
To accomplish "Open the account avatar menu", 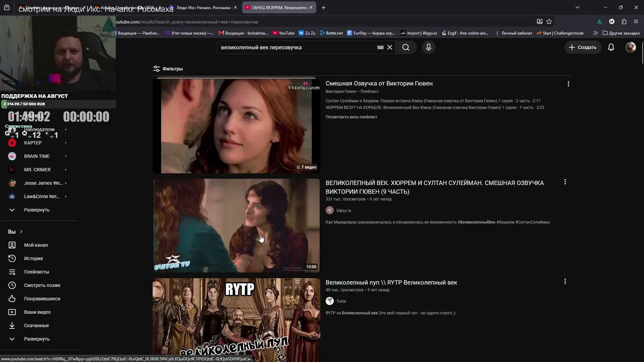I will [630, 47].
